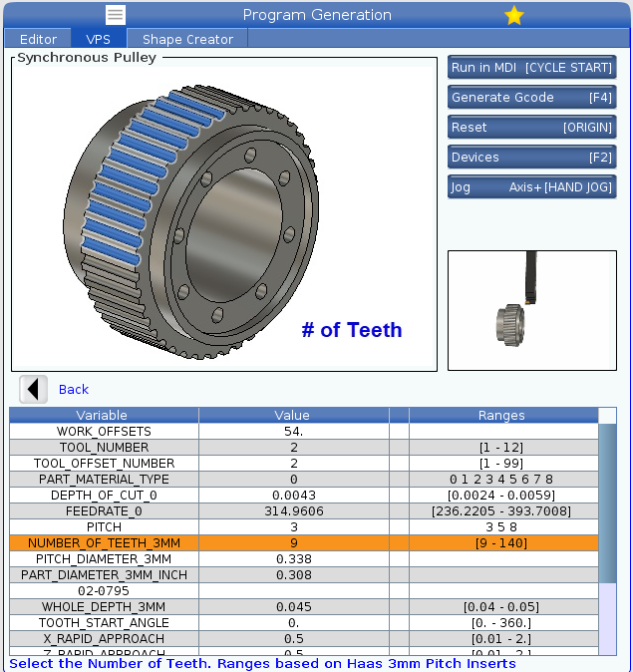Click the Reset ORIGIN button
Screen dimensions: 633x672
tap(532, 128)
